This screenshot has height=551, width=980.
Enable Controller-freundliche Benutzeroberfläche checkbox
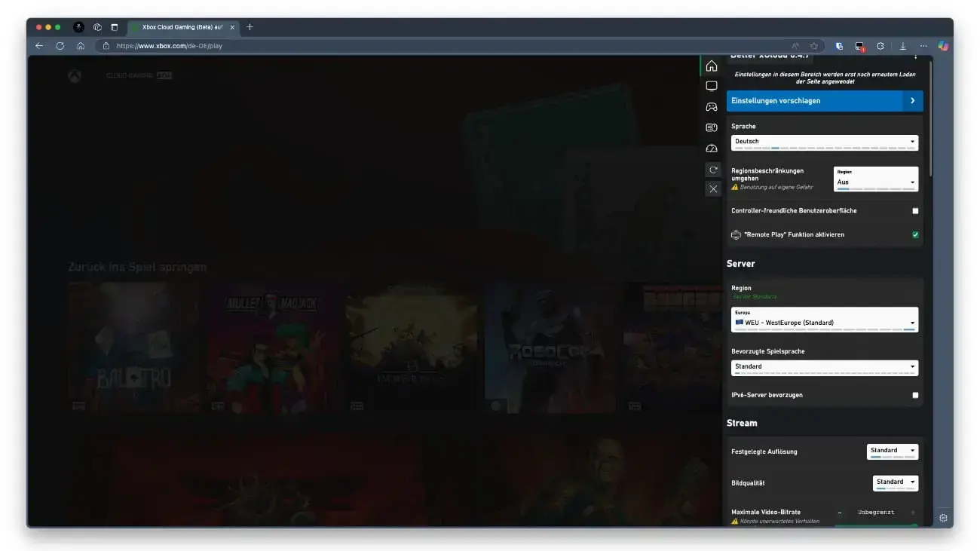915,211
